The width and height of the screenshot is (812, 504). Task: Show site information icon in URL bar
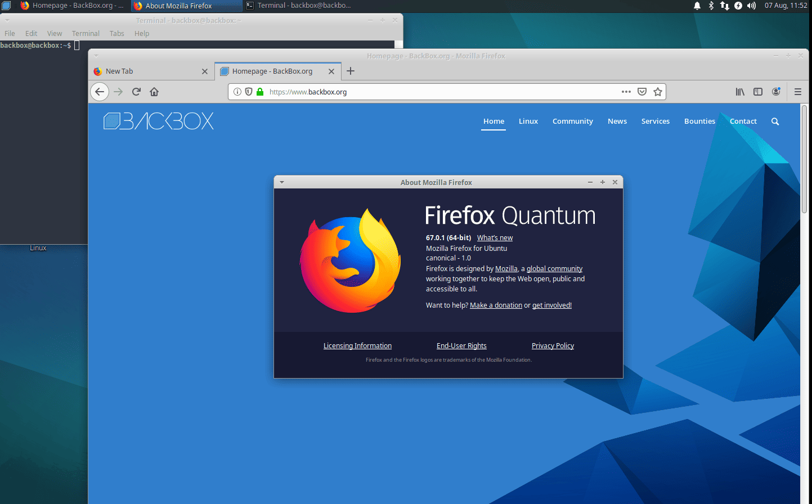(x=237, y=92)
